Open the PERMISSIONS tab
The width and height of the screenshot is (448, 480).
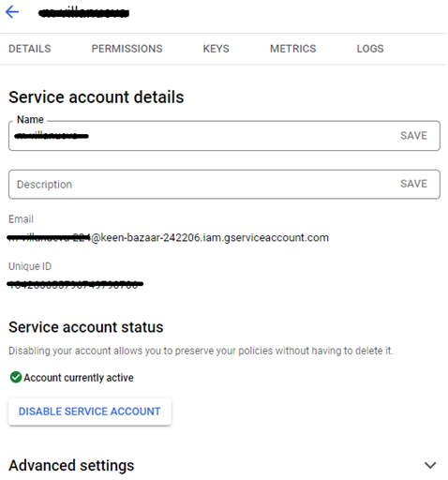click(127, 49)
